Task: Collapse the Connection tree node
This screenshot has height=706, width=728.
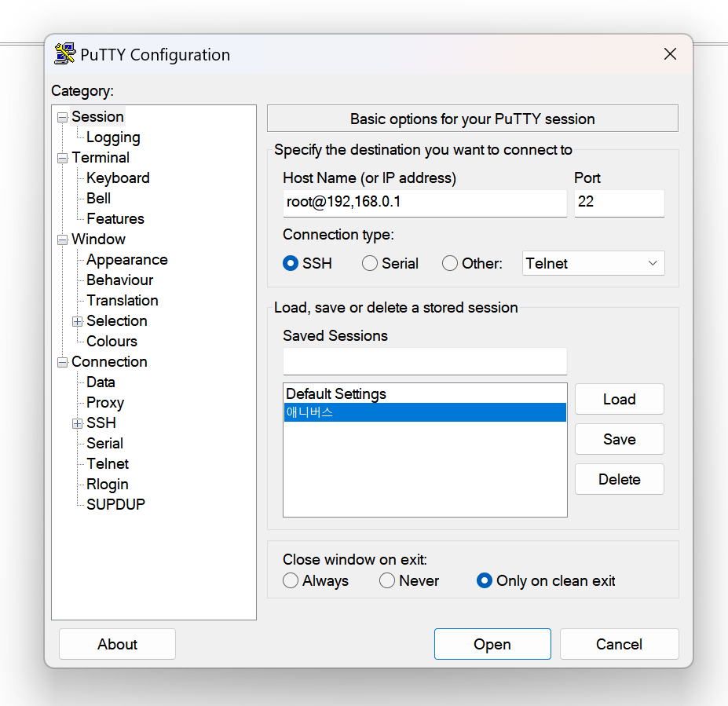Action: (62, 363)
